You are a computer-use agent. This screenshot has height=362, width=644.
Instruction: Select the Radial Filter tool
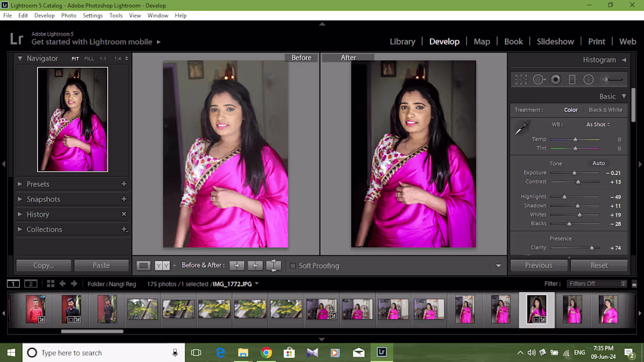(588, 79)
